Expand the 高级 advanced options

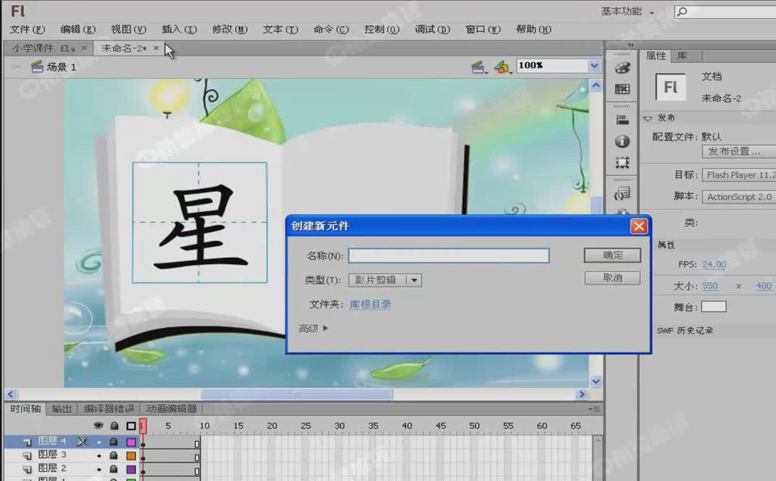point(313,328)
